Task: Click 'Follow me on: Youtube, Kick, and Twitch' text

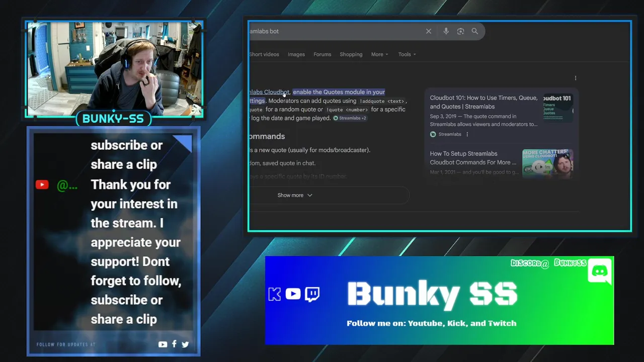Action: (x=432, y=323)
